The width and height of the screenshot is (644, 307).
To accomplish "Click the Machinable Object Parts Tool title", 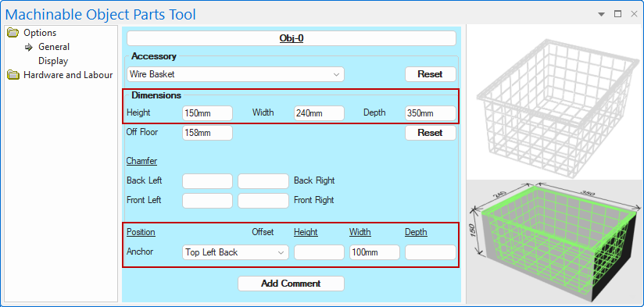I will point(101,14).
